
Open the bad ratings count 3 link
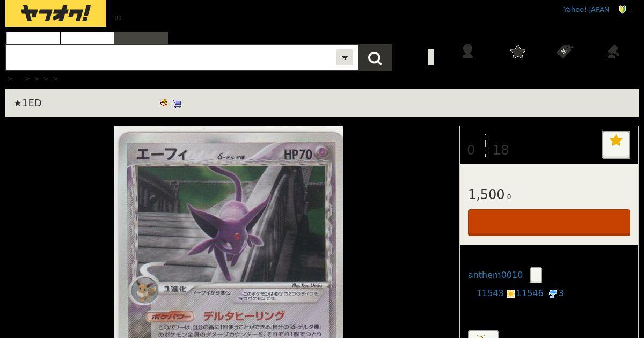(x=561, y=293)
